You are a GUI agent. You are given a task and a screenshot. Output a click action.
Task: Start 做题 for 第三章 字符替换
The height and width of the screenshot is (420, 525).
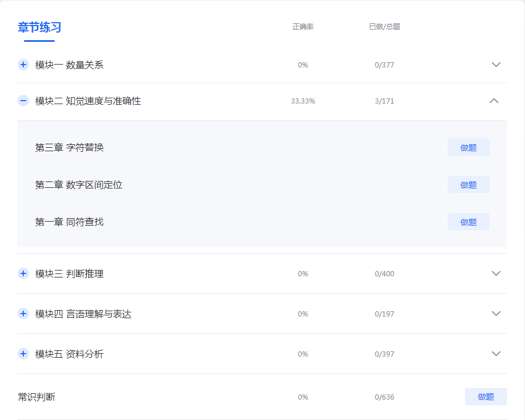[x=468, y=148]
